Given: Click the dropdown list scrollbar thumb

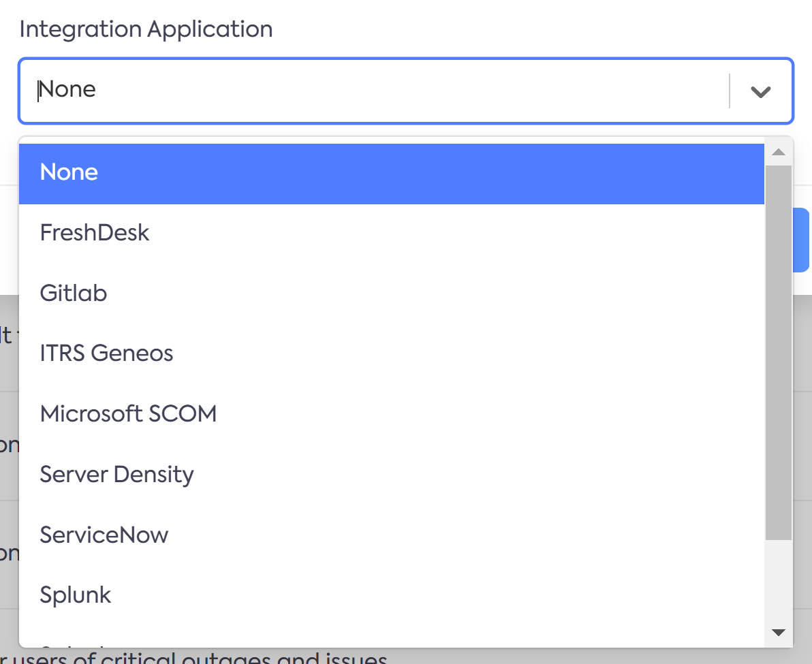Looking at the screenshot, I should click(779, 353).
